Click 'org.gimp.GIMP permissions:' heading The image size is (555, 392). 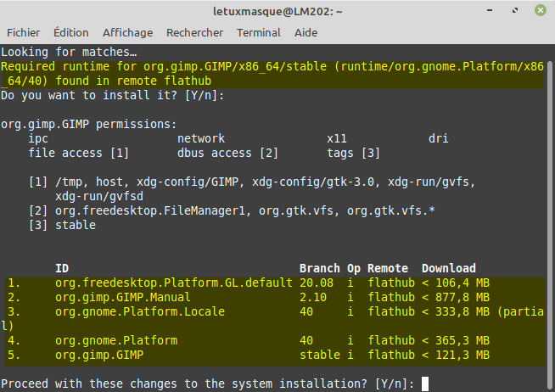[x=88, y=124]
